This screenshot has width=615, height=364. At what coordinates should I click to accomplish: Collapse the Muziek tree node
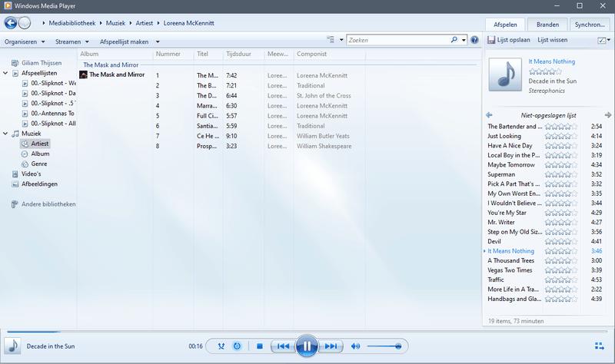point(5,133)
